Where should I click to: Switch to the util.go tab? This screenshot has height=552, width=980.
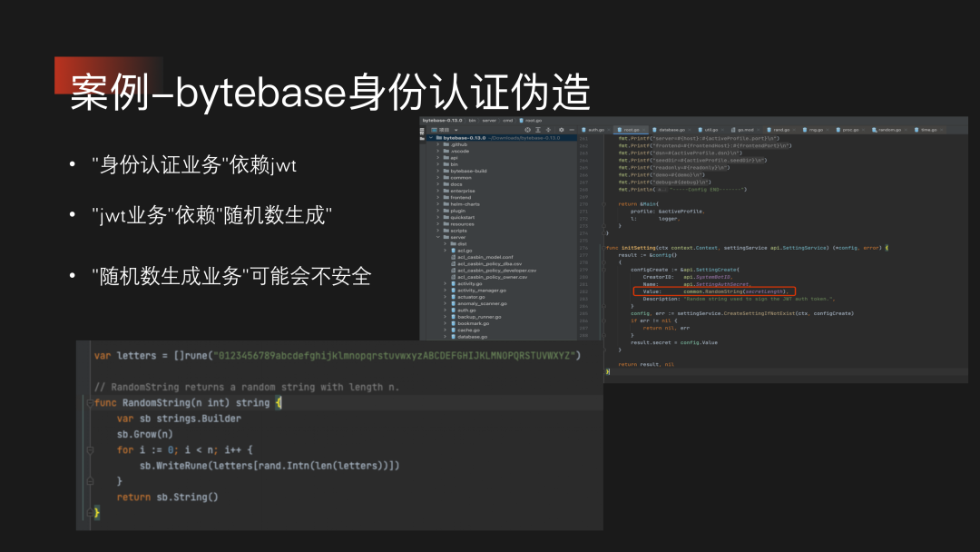pos(709,130)
